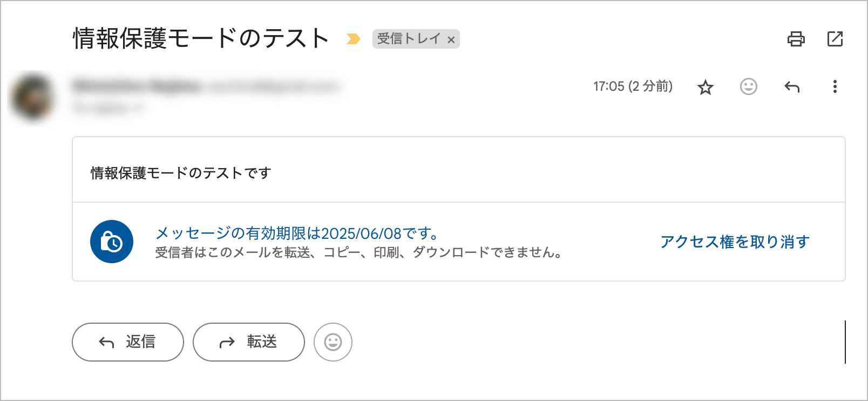
Task: Remove the 受信トレイ label with its x
Action: click(451, 39)
